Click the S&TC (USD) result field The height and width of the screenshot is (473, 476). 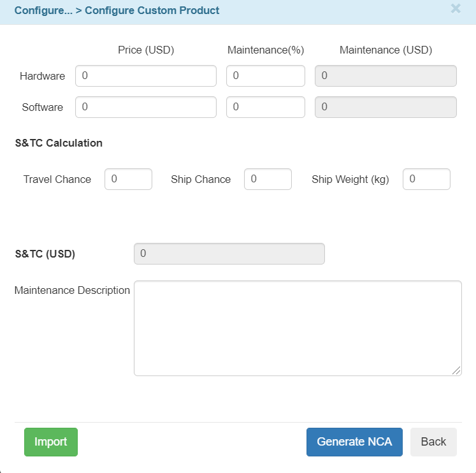coord(229,254)
